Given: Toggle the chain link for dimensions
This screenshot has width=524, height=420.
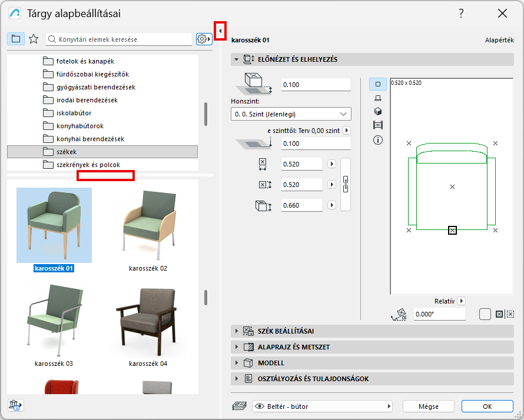Looking at the screenshot, I should pos(346,184).
